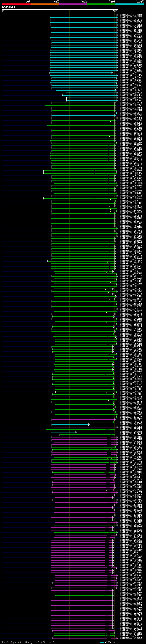
Task: Click the cyan ~100% color legend segment
Action: point(130,4)
